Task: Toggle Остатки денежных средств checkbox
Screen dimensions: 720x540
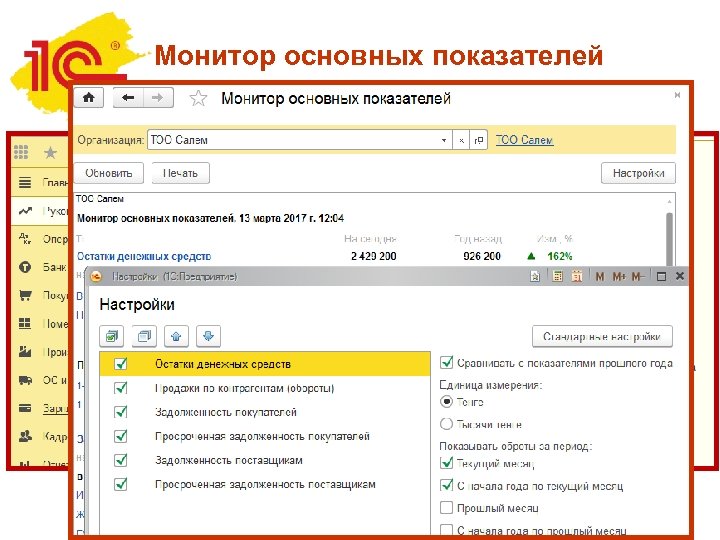Action: [121, 364]
